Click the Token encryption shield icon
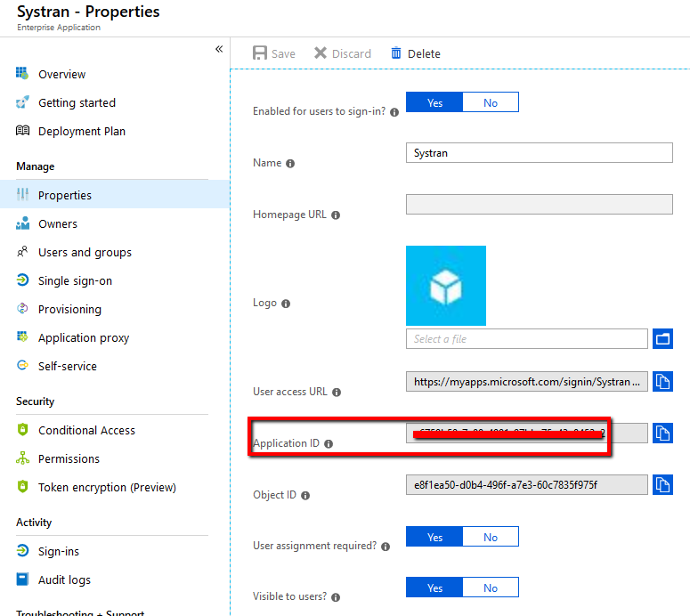690x616 pixels. [x=22, y=487]
